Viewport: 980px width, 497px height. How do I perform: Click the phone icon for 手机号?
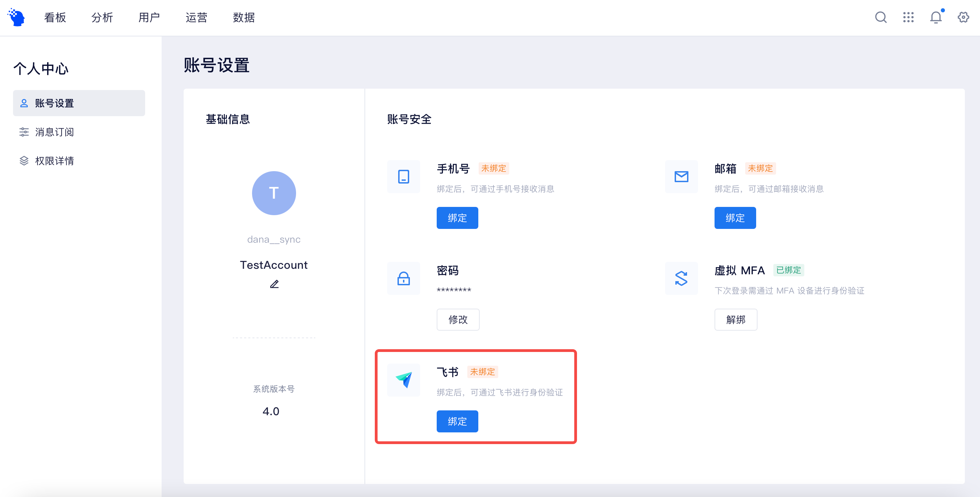(404, 176)
